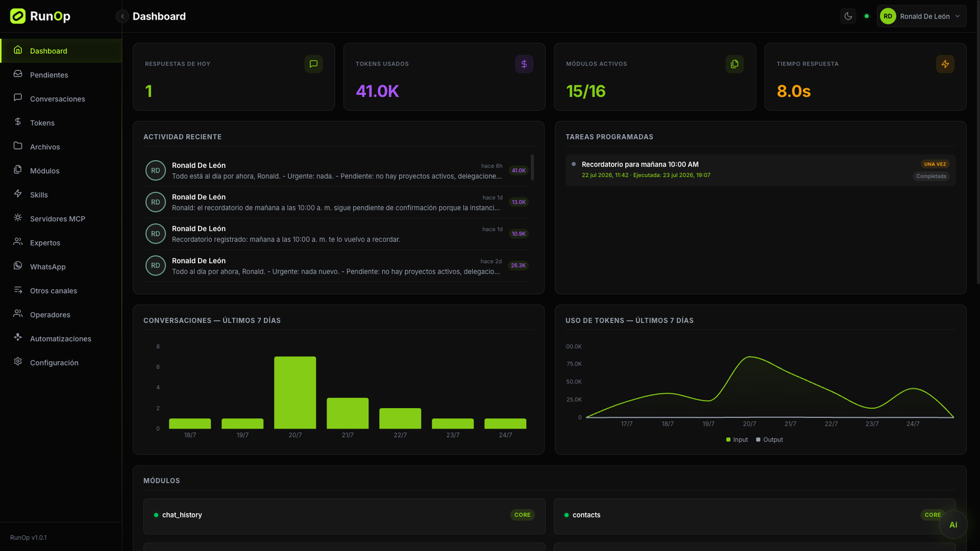Go to Módulos in the sidebar
The height and width of the screenshot is (551, 980).
pyautogui.click(x=61, y=171)
